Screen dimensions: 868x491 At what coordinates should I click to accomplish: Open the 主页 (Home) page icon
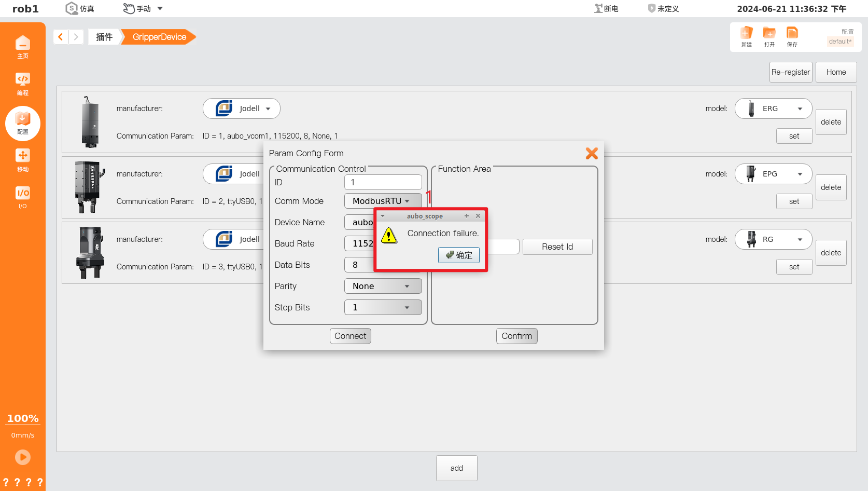tap(23, 47)
